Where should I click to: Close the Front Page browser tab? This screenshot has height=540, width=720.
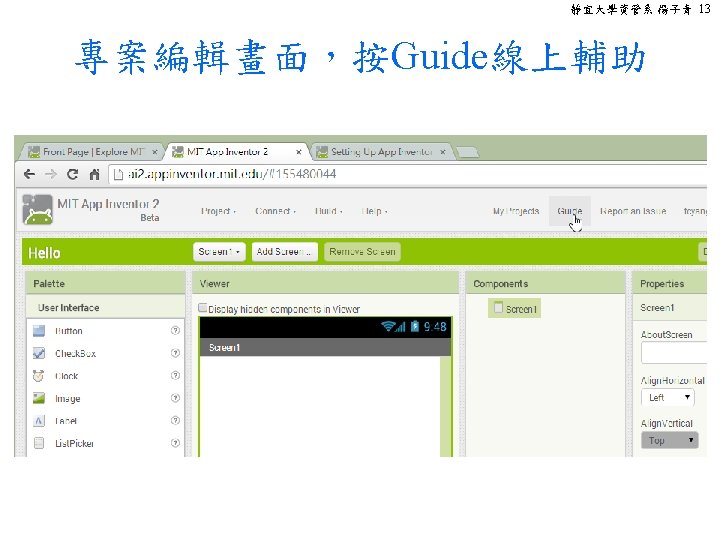[155, 152]
